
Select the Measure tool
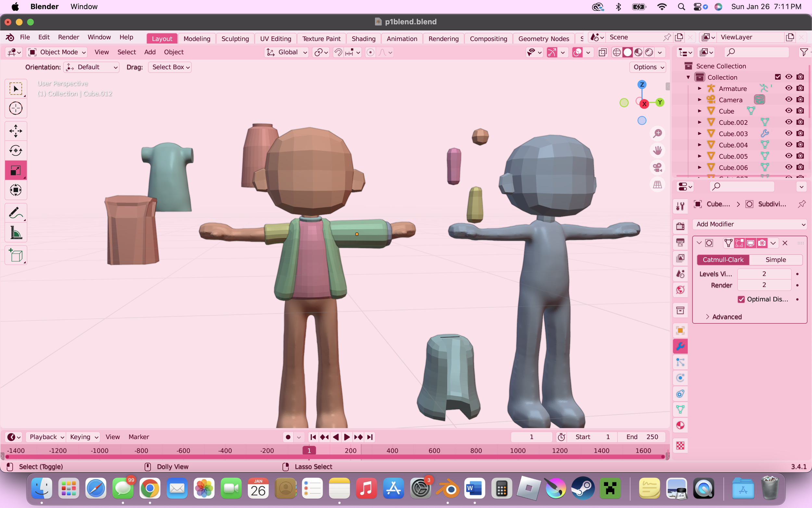pyautogui.click(x=16, y=232)
